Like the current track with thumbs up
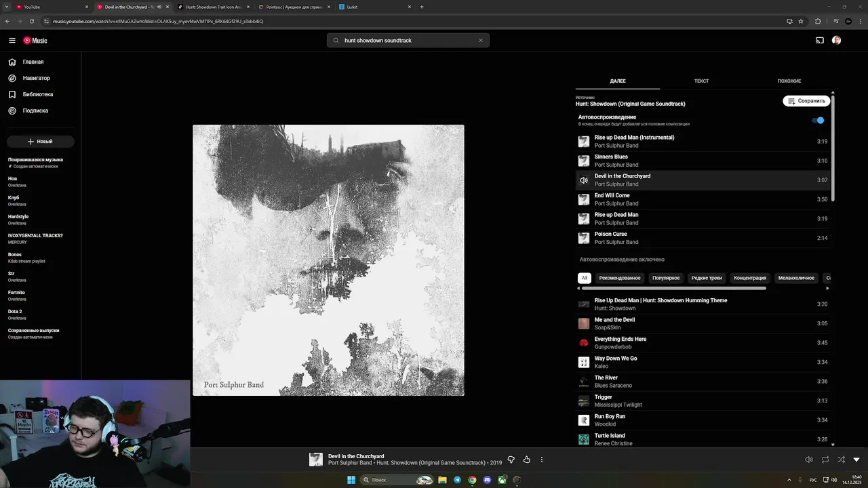This screenshot has height=488, width=868. [x=526, y=460]
